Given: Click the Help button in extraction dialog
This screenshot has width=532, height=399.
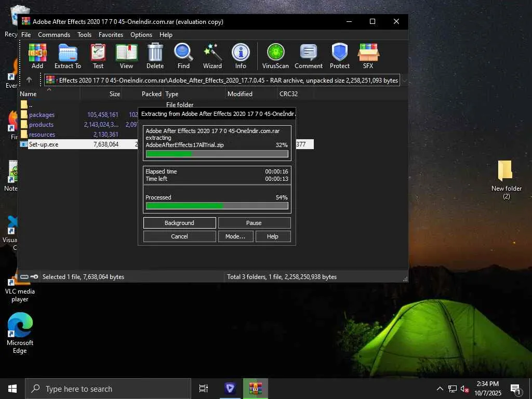Looking at the screenshot, I should click(x=273, y=236).
